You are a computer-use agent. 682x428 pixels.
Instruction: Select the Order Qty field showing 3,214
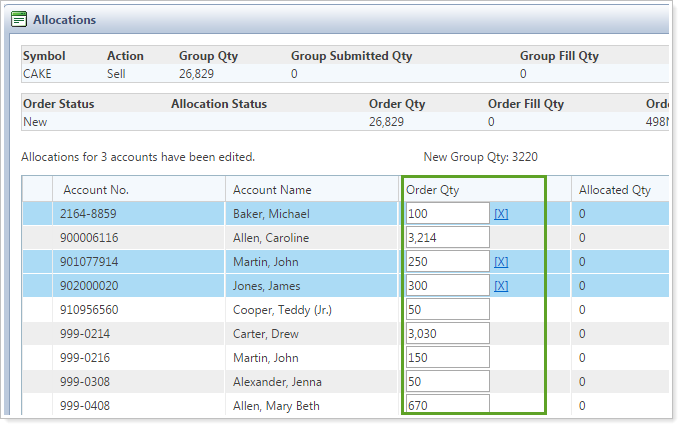pos(447,238)
